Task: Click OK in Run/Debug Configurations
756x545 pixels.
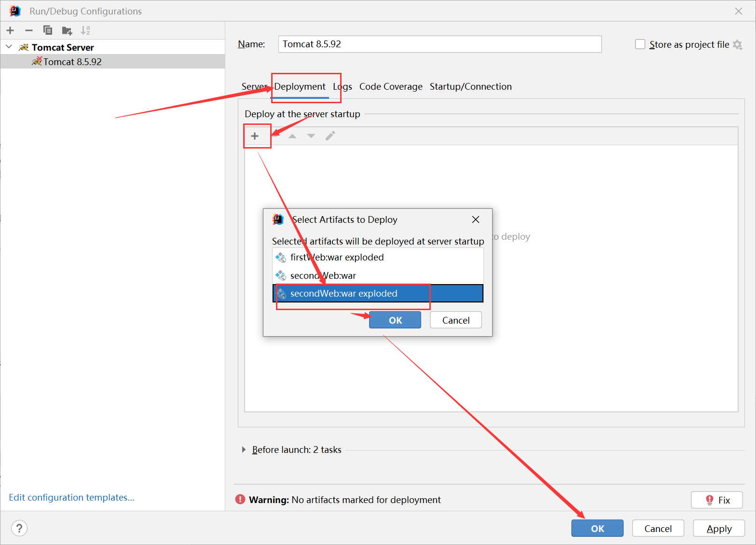Action: (x=597, y=528)
